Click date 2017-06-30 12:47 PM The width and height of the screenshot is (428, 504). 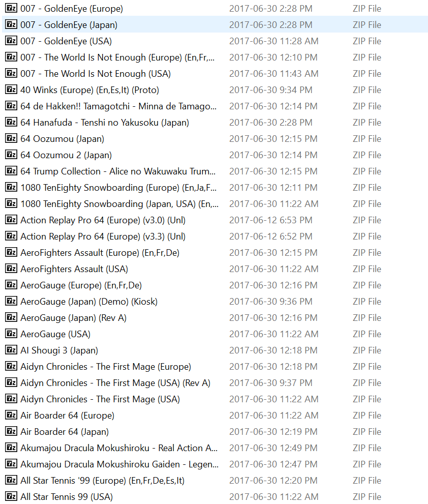[x=273, y=464]
